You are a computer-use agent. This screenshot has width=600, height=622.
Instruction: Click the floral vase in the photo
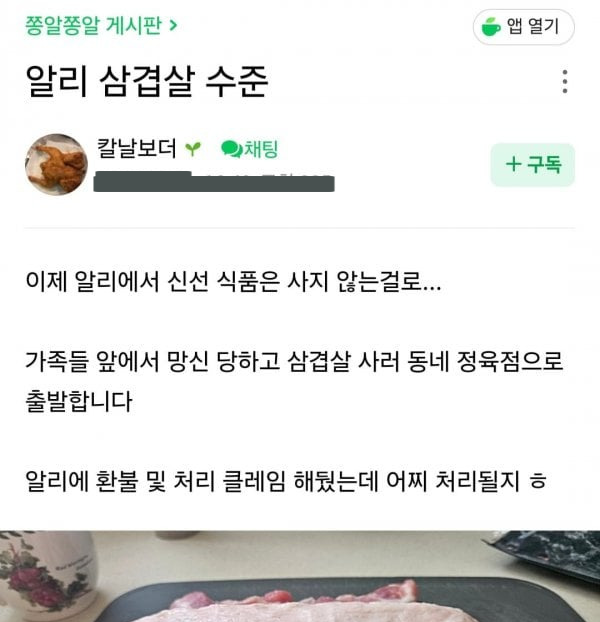[x=47, y=576]
